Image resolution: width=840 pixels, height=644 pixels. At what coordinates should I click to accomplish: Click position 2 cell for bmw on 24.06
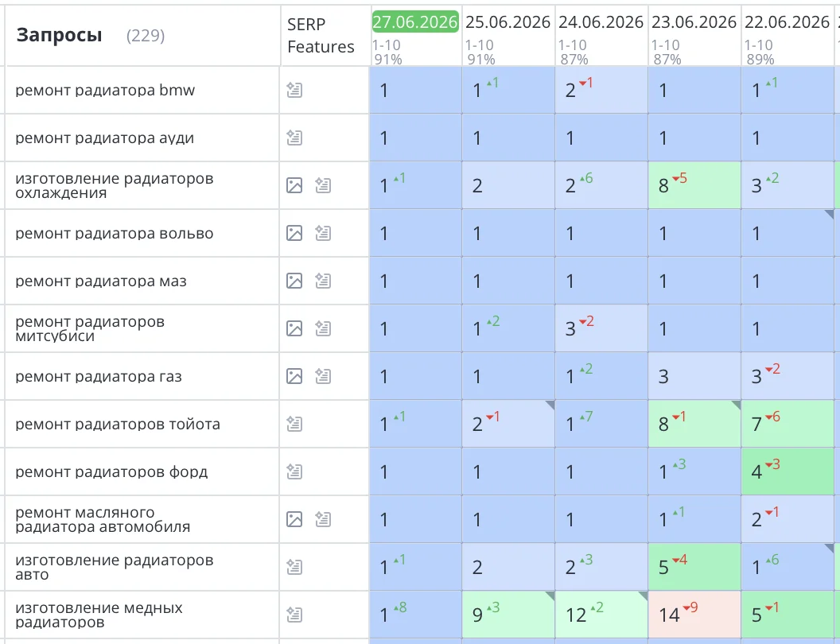pos(601,90)
